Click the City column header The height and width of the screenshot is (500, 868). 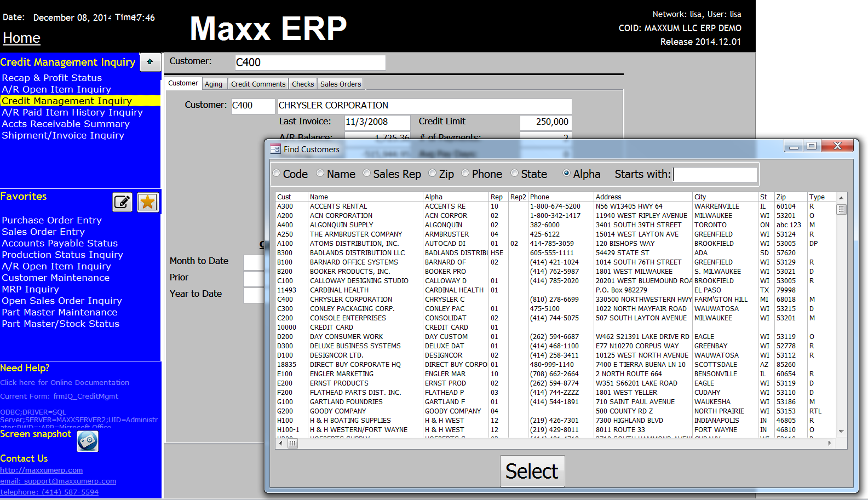pos(726,197)
